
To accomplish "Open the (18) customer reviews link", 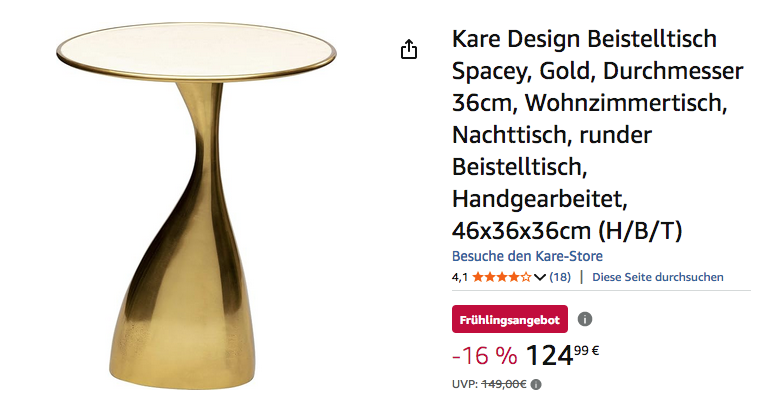I will [x=560, y=277].
